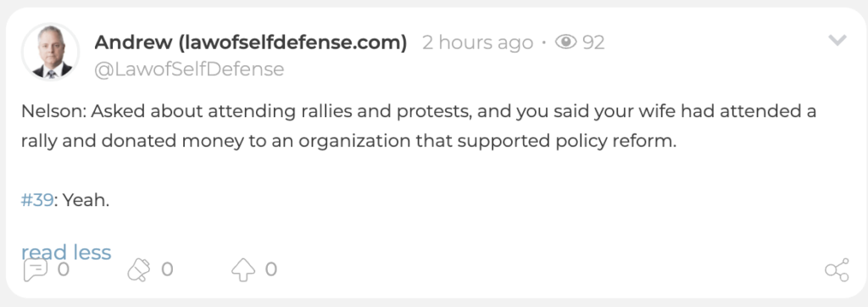Open the Andrew (lawofselfdefense.com) display name
Image resolution: width=868 pixels, height=307 pixels.
[251, 42]
